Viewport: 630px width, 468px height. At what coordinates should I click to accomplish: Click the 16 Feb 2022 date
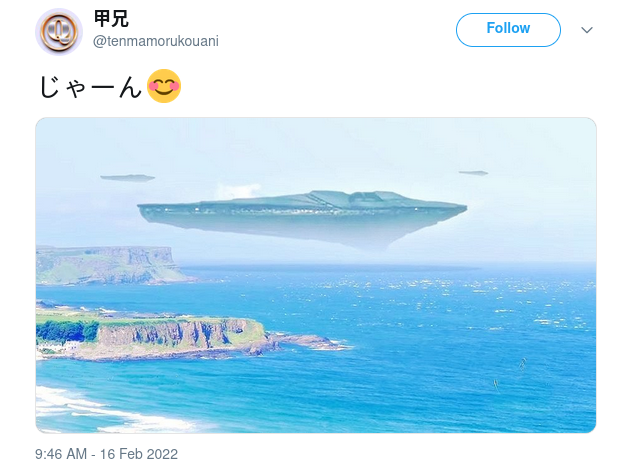click(139, 454)
